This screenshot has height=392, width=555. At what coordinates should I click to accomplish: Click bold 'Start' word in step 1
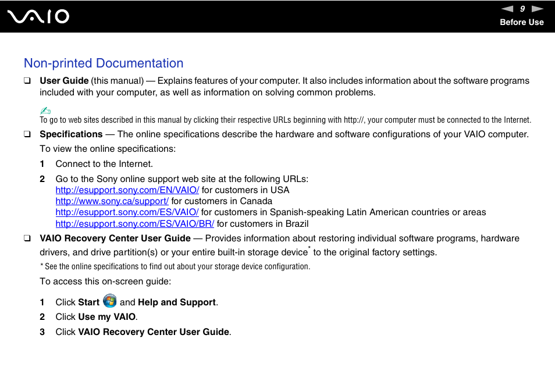click(x=89, y=302)
